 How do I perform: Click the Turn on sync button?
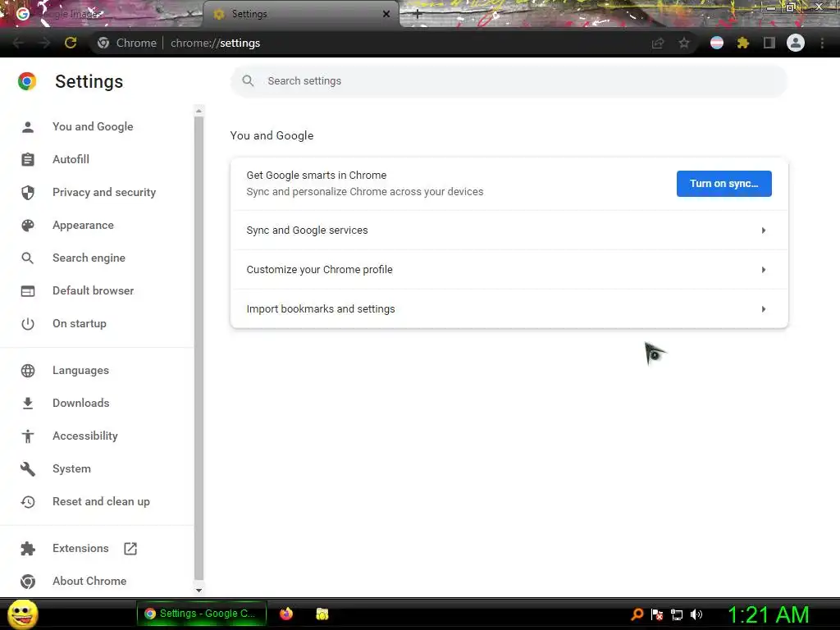pos(724,184)
